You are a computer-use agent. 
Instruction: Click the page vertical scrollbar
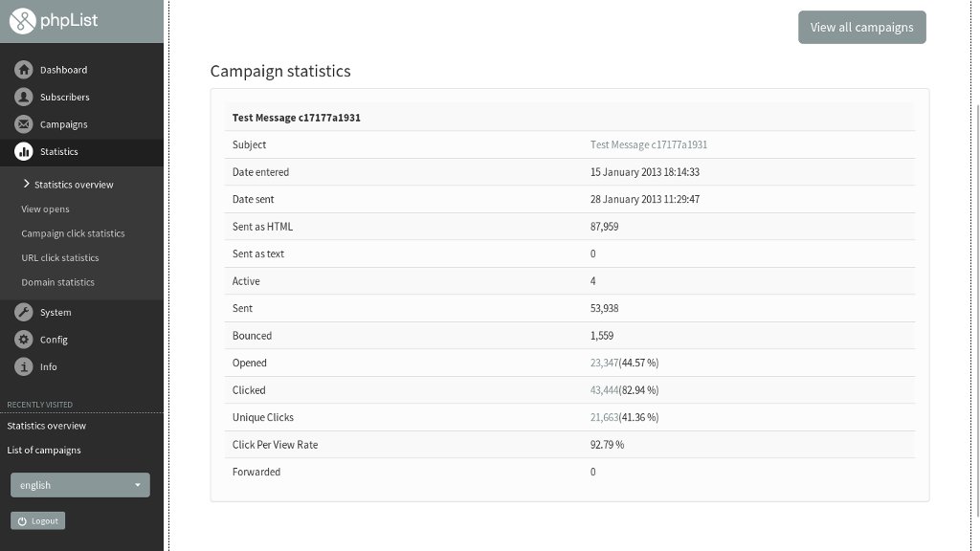pyautogui.click(x=977, y=311)
